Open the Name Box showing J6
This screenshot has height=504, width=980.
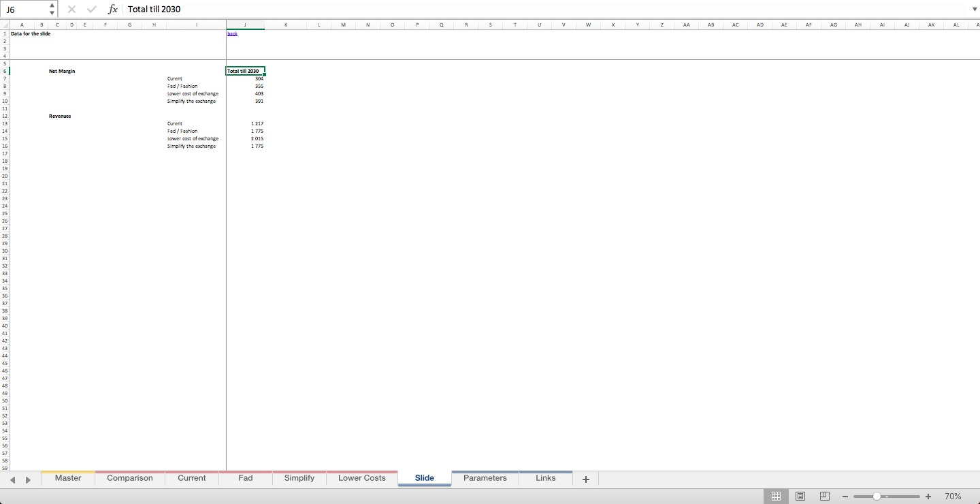(x=24, y=9)
